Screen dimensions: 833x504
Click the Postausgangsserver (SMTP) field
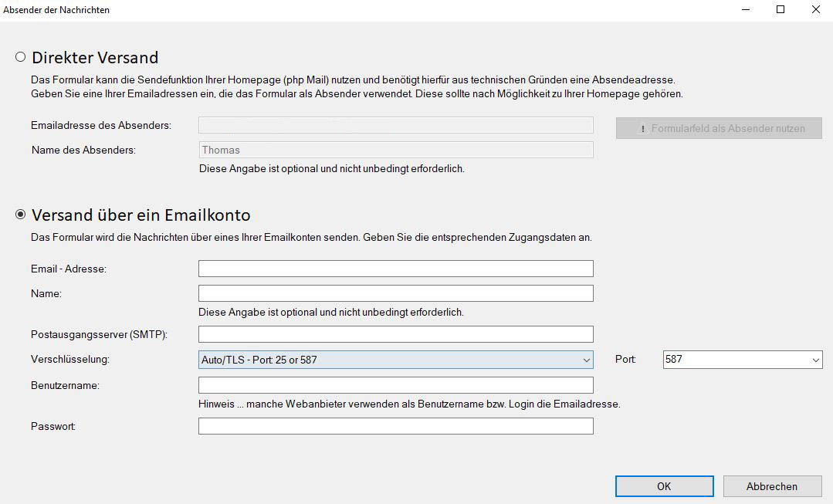click(395, 334)
